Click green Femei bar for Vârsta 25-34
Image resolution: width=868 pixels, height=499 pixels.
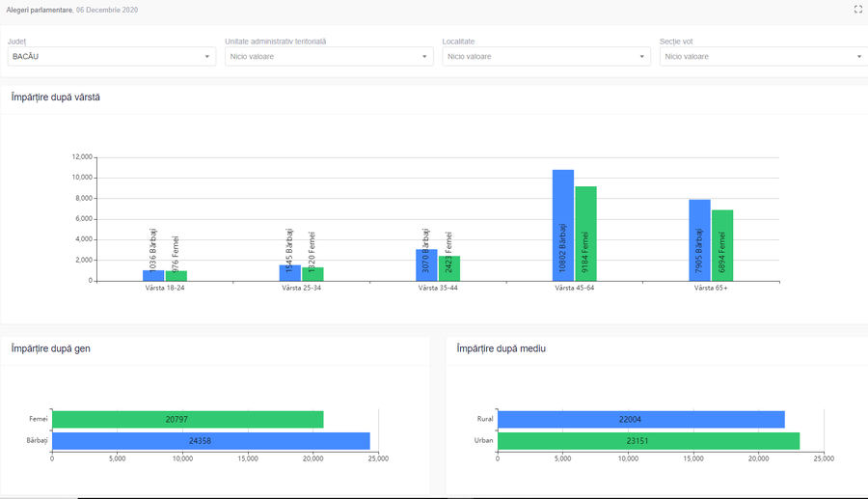312,274
